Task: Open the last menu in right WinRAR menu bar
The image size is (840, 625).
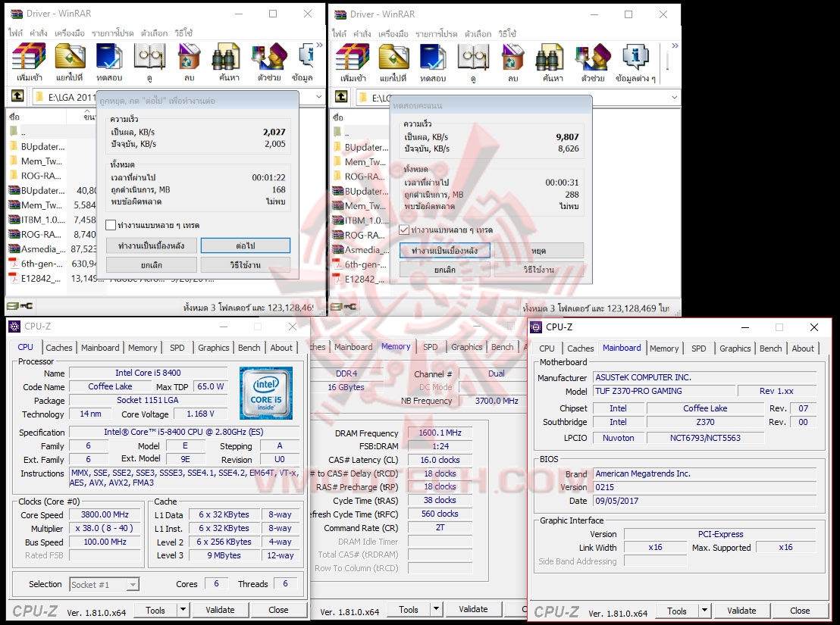Action: point(506,33)
